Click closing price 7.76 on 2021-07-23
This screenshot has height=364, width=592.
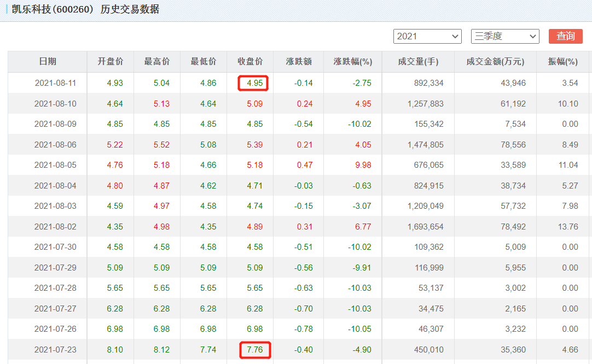point(254,350)
